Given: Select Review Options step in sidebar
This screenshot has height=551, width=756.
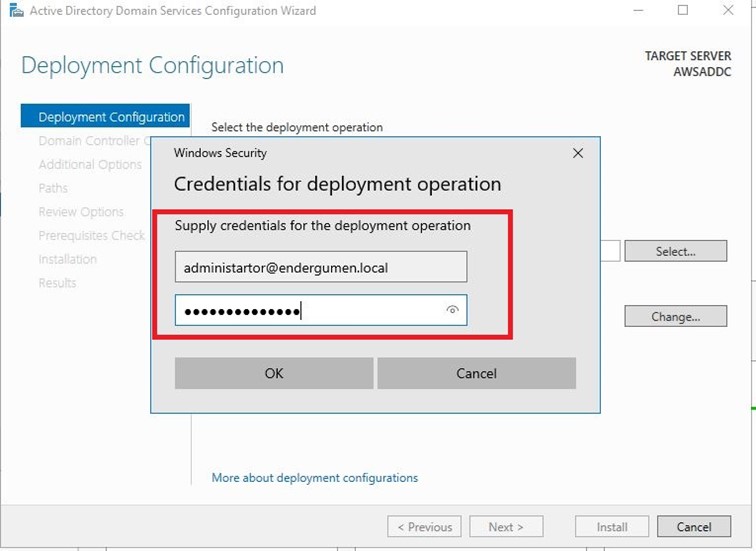Looking at the screenshot, I should [81, 212].
